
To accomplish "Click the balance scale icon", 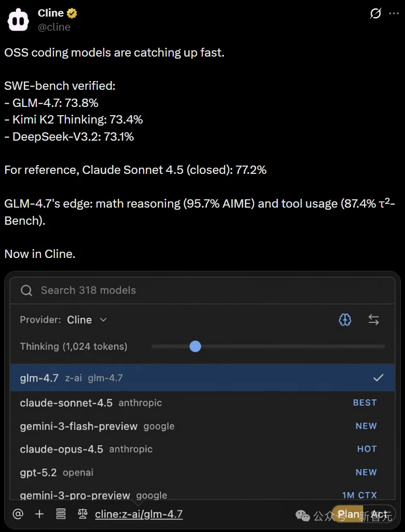I will (x=82, y=514).
